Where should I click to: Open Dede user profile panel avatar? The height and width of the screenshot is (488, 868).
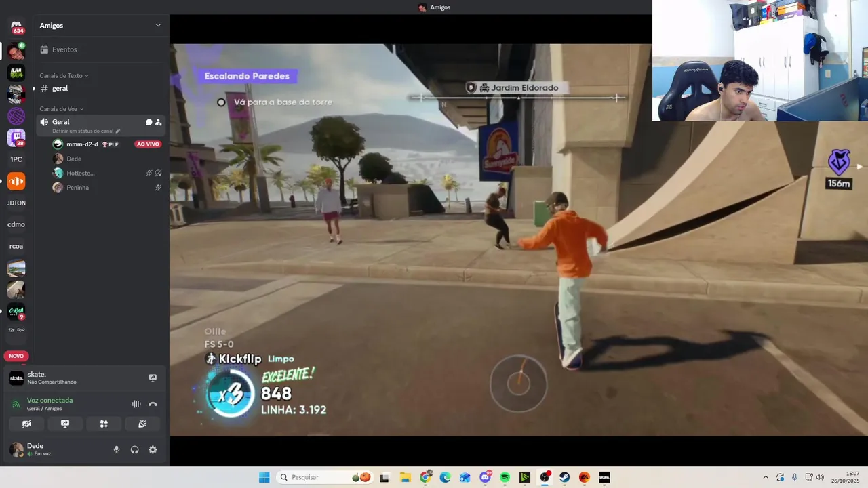pyautogui.click(x=16, y=449)
